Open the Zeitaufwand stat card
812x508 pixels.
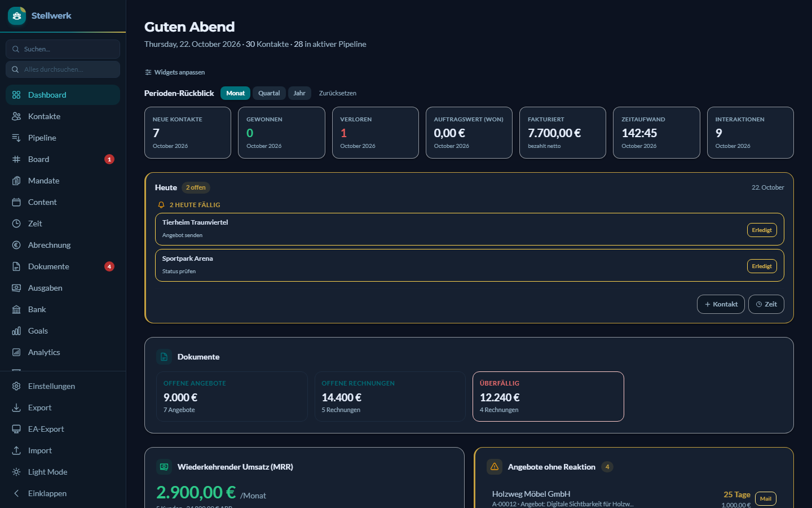click(656, 133)
